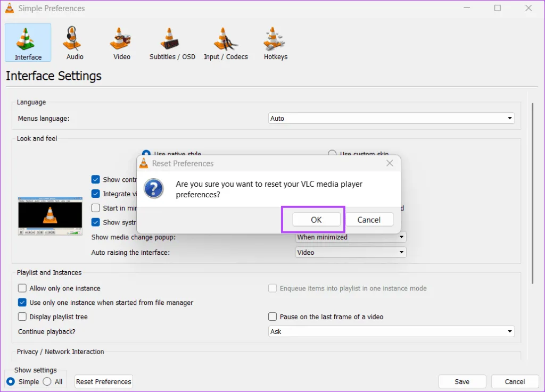The height and width of the screenshot is (392, 545).
Task: Switch to Subtitles / OSD settings
Action: [x=172, y=43]
